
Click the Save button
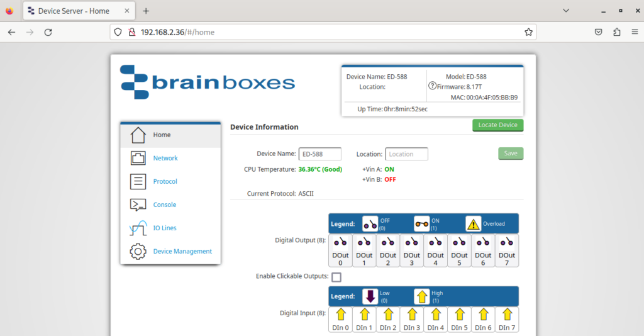coord(511,153)
